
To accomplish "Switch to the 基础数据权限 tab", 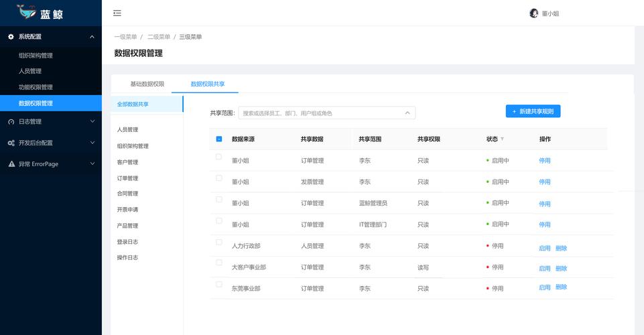I will point(147,84).
